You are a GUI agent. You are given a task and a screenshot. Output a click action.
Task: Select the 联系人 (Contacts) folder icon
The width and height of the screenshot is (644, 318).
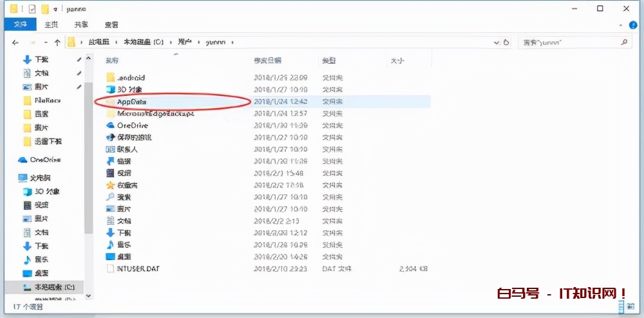(x=110, y=149)
